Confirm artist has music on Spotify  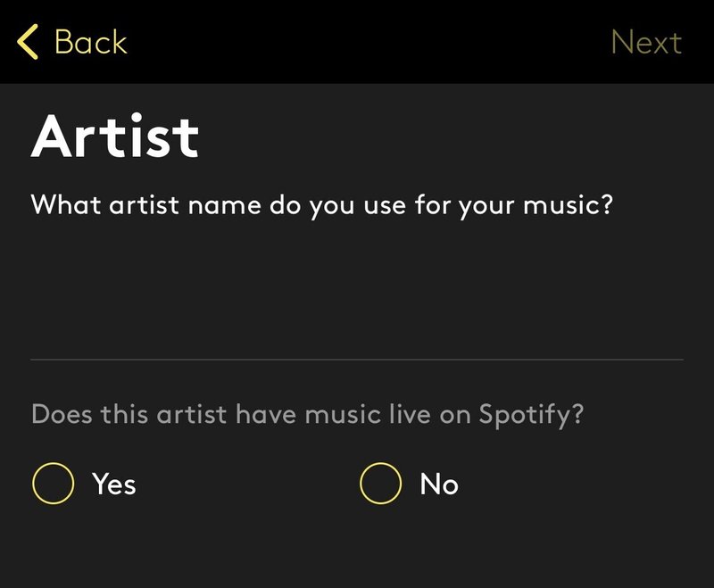pos(53,484)
